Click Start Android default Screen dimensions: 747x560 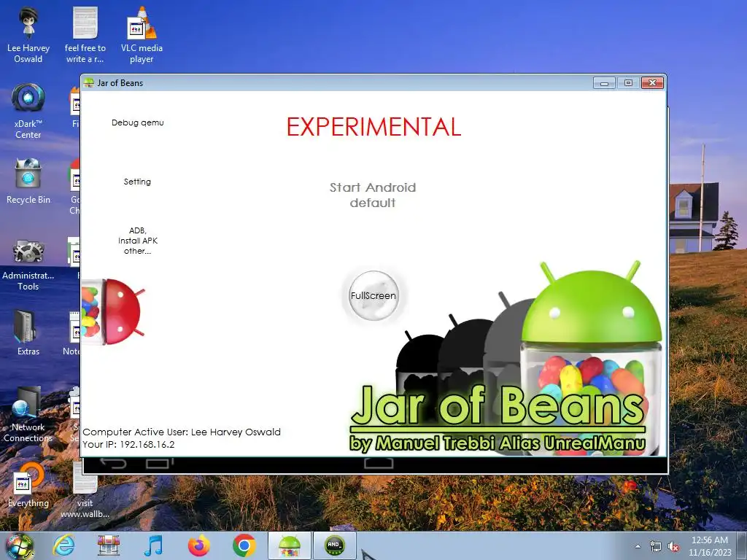point(373,195)
